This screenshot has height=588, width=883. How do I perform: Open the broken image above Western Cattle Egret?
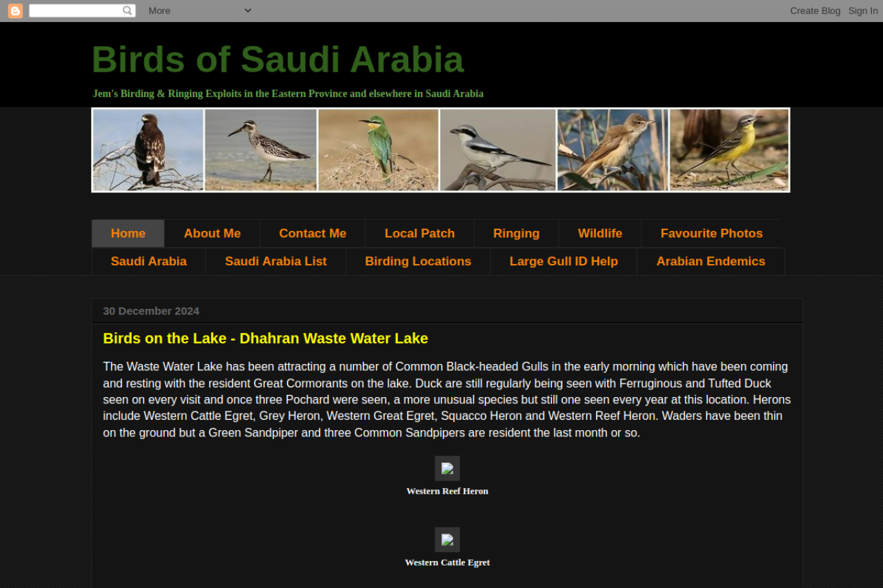coord(447,540)
